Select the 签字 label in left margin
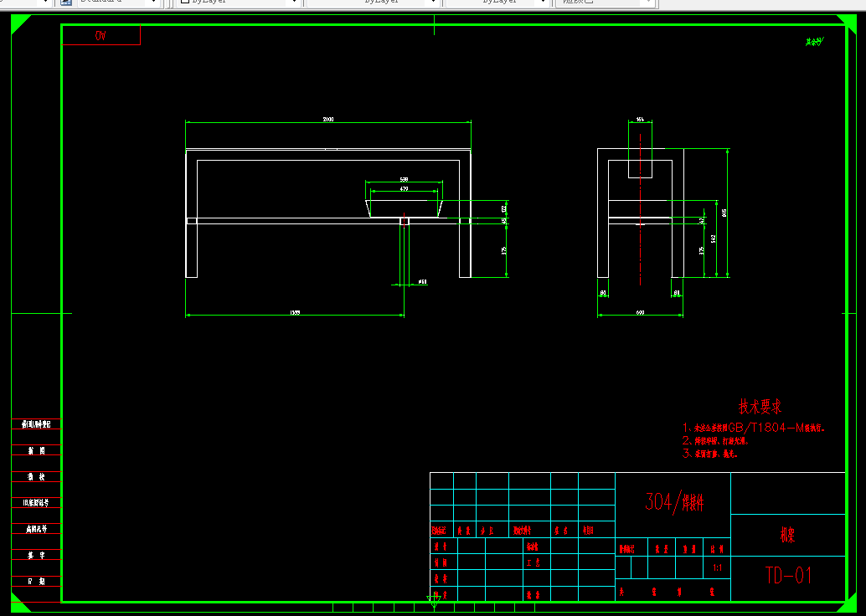The width and height of the screenshot is (866, 616). (37, 555)
